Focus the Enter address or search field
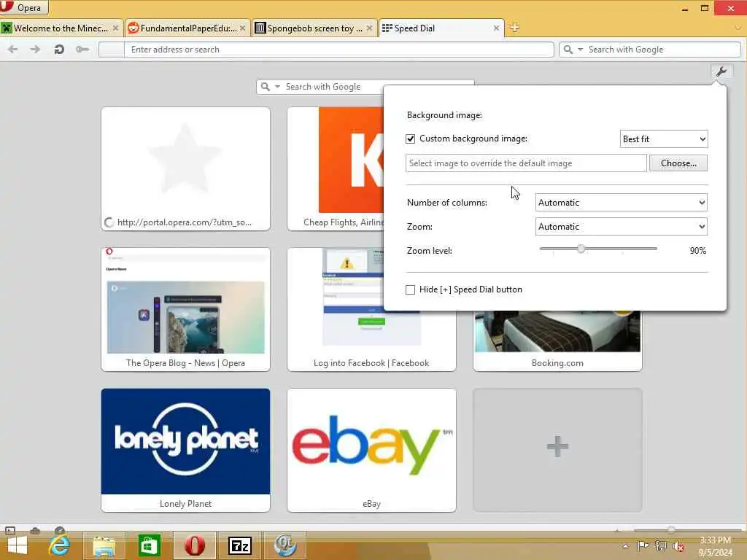The height and width of the screenshot is (560, 747). (x=338, y=50)
